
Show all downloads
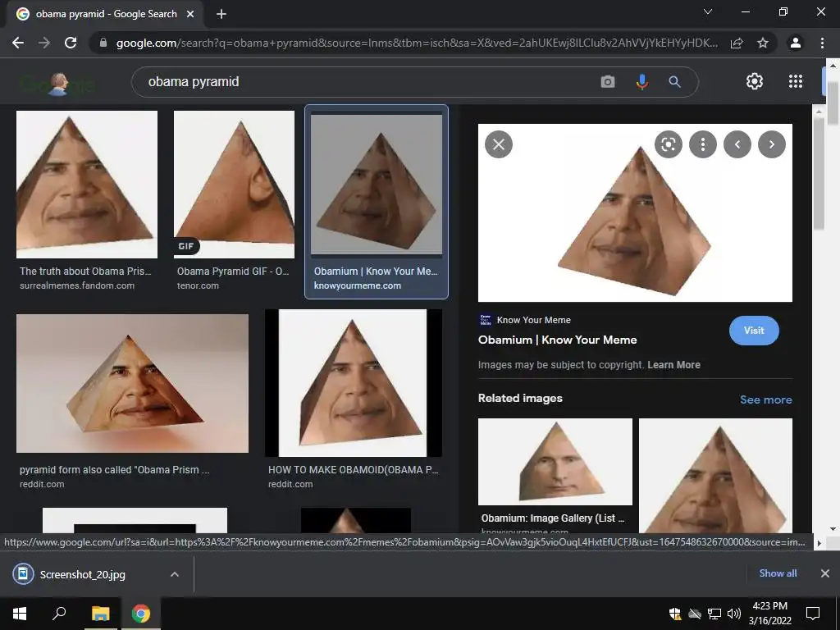tap(778, 573)
